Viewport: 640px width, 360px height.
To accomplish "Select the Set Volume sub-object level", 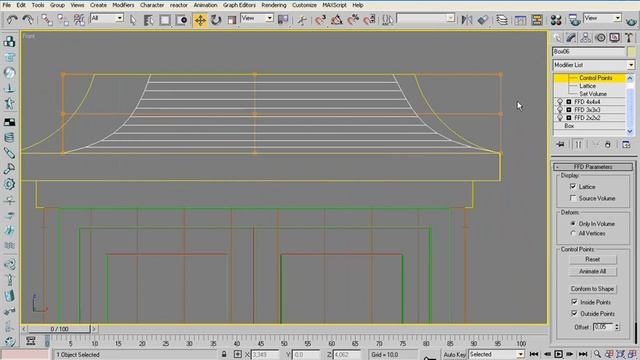I will tap(593, 93).
